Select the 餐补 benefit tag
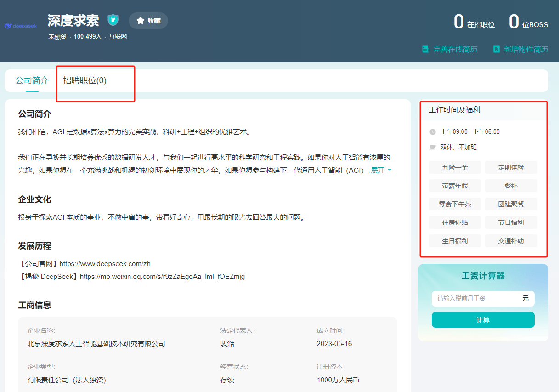Image resolution: width=559 pixels, height=392 pixels. point(511,186)
